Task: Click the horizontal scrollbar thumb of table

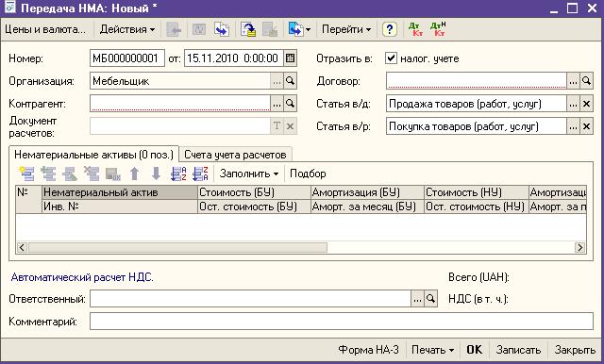Action: [177, 247]
